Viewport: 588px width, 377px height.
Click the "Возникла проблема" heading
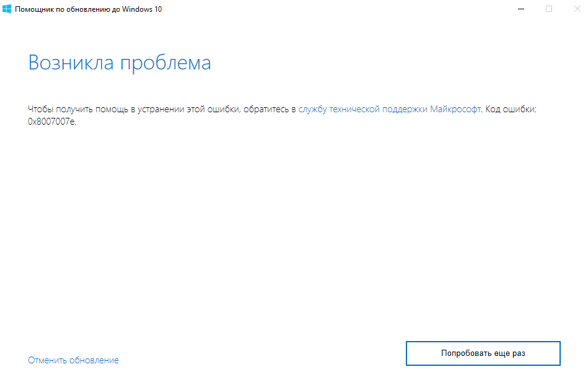tap(120, 63)
